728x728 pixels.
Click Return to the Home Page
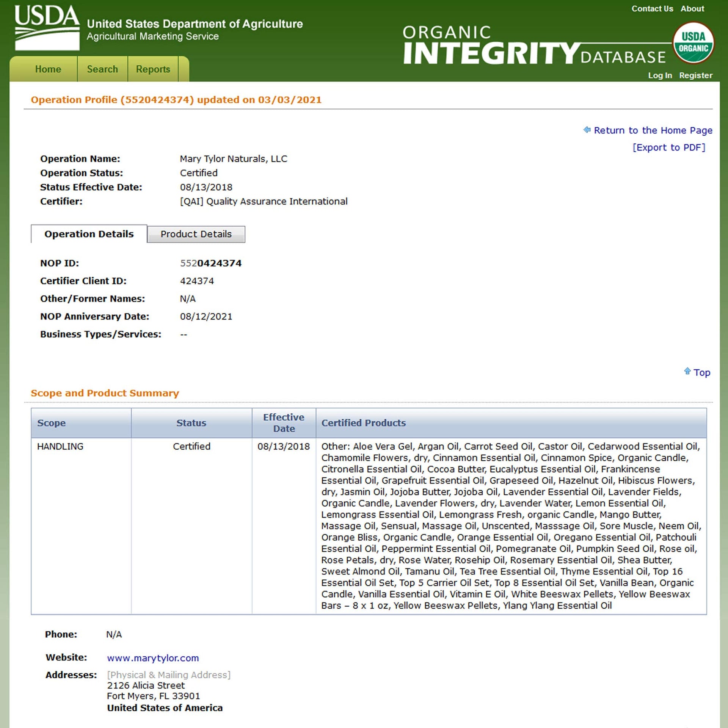[x=653, y=130]
